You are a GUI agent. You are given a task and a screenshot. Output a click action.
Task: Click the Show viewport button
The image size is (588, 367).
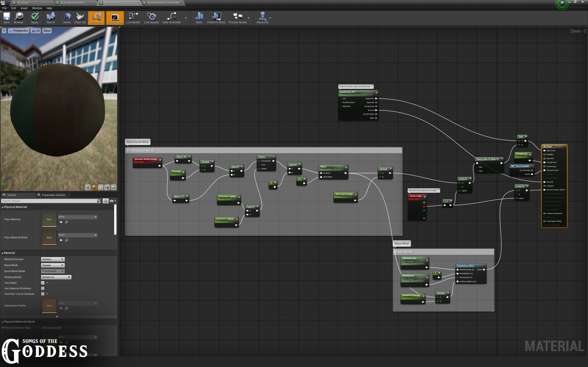(x=47, y=31)
